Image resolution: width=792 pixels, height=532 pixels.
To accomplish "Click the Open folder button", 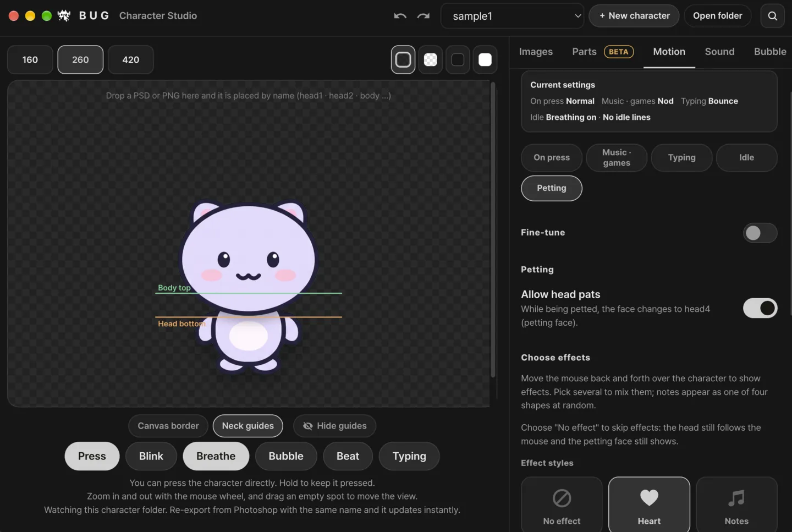I will (x=718, y=16).
